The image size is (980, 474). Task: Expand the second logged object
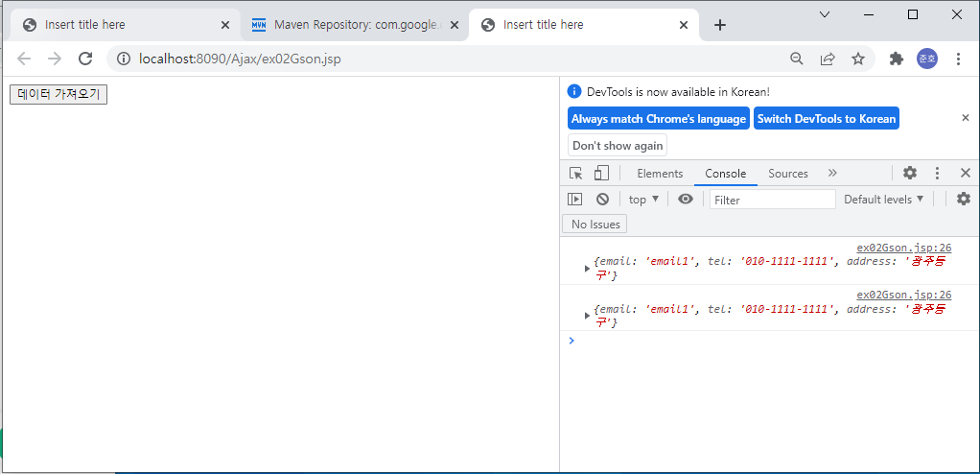[587, 315]
